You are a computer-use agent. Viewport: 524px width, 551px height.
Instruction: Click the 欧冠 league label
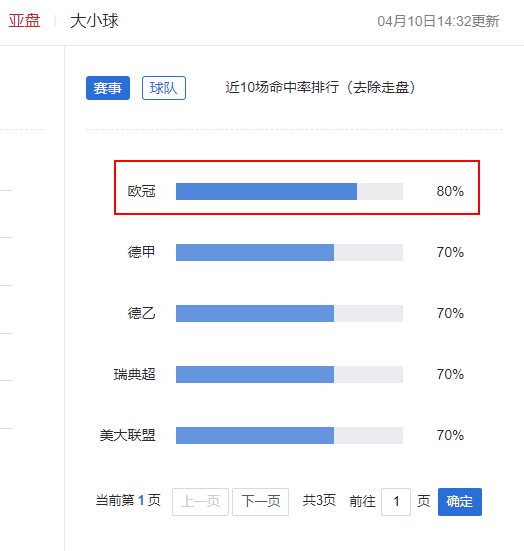tap(141, 191)
